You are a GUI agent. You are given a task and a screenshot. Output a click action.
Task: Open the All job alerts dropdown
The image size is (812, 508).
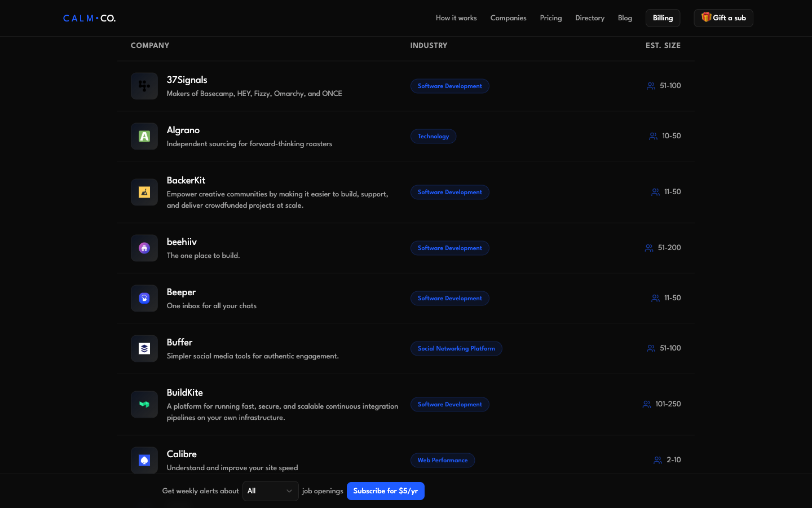271,491
